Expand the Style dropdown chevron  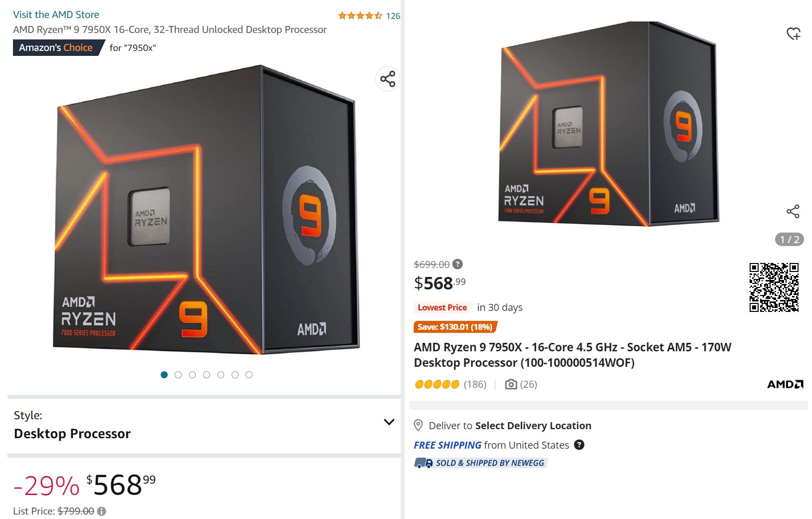[x=389, y=422]
